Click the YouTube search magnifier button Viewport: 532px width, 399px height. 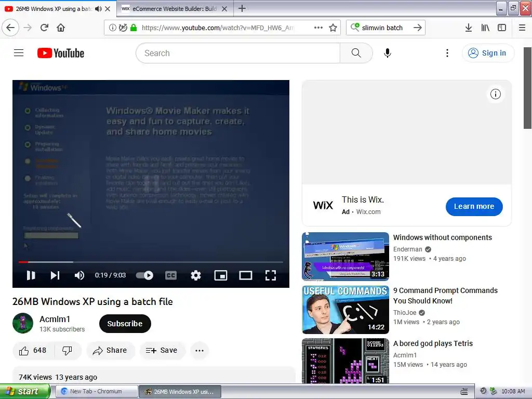356,53
